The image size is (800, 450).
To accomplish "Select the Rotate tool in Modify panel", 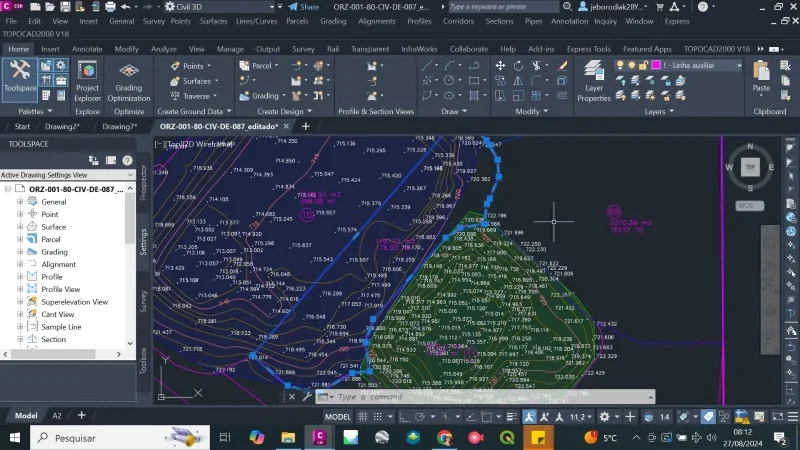I will (518, 66).
